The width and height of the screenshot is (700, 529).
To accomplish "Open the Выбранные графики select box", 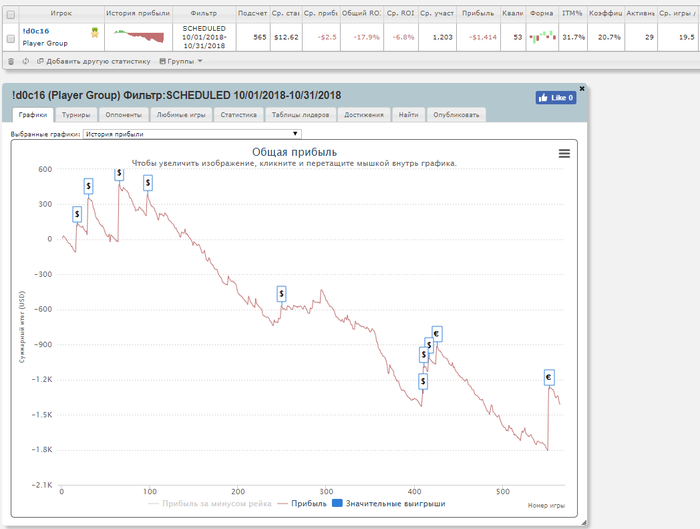I will pos(192,134).
